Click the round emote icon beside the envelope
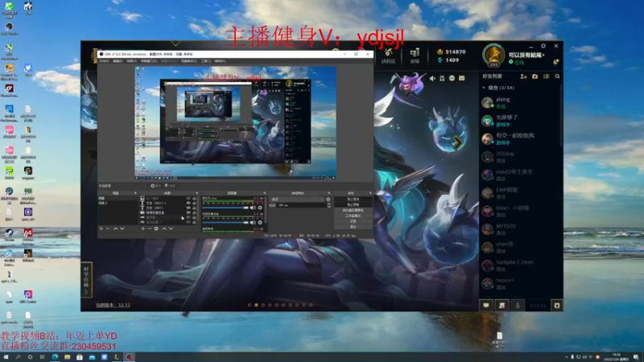Viewport: 644px width, 362px height. tap(452, 78)
